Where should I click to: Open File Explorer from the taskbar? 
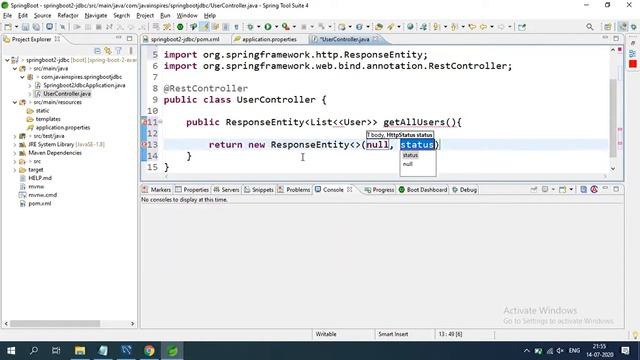tap(80, 351)
